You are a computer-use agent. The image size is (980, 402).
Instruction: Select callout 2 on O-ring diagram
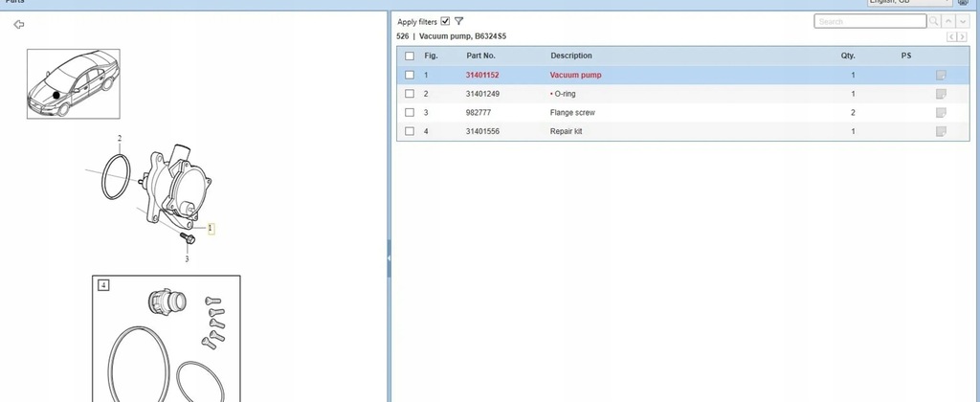pos(120,138)
